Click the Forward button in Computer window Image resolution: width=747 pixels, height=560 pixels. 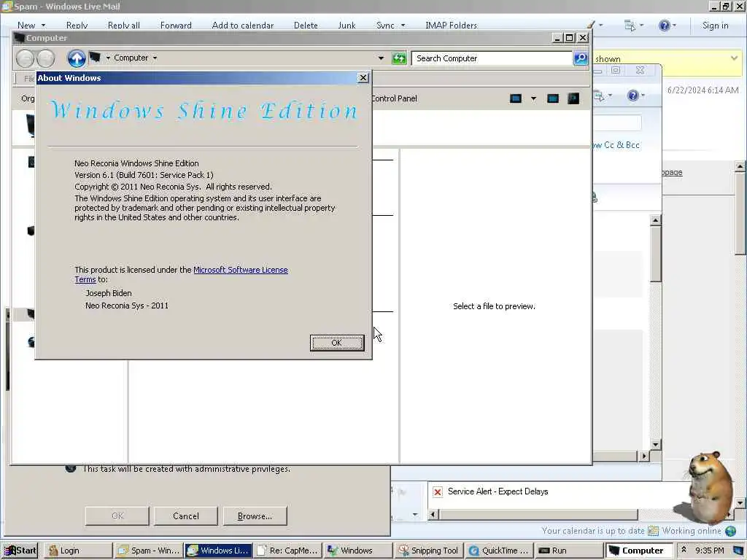tap(46, 58)
